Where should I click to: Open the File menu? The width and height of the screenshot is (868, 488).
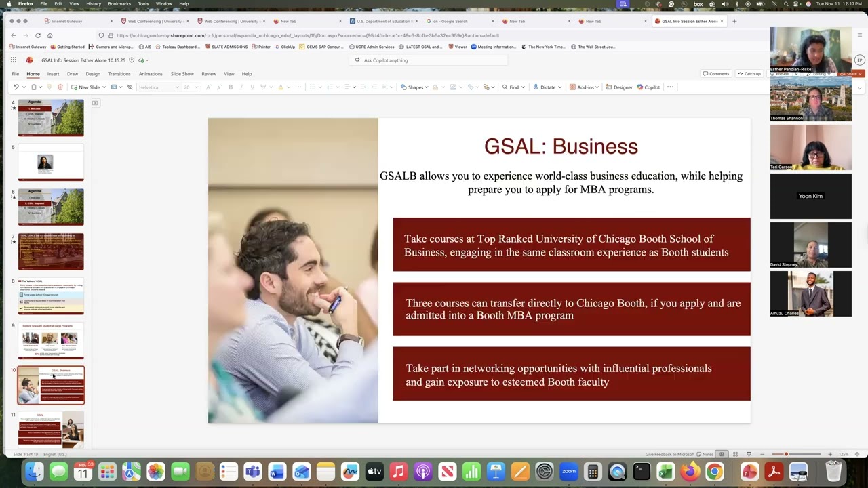pyautogui.click(x=15, y=74)
